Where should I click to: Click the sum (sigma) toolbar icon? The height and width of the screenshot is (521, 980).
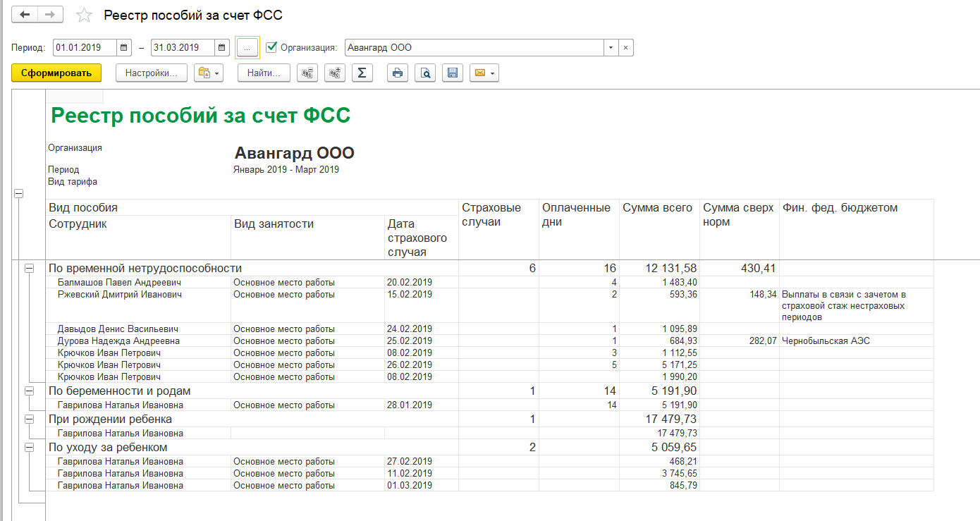pos(362,73)
